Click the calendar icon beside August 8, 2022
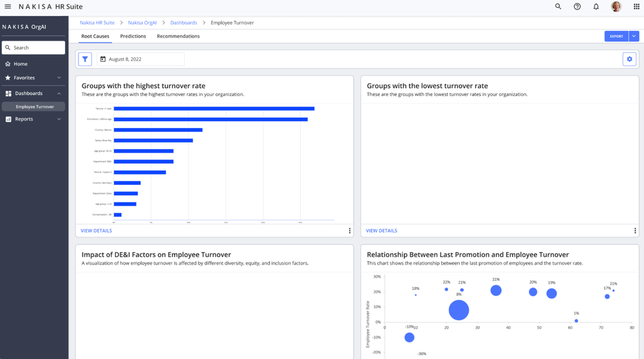 [103, 59]
